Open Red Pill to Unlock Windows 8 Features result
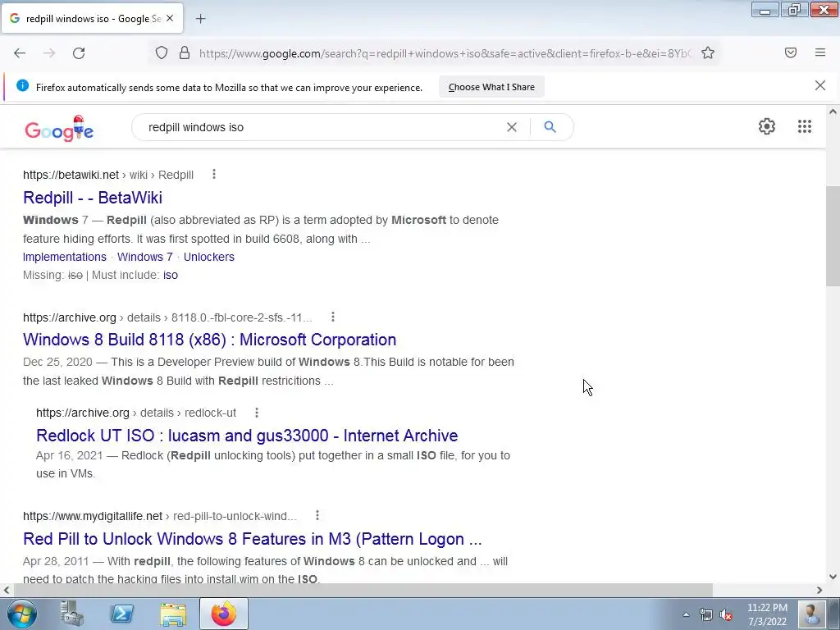This screenshot has width=840, height=630. coord(253,539)
